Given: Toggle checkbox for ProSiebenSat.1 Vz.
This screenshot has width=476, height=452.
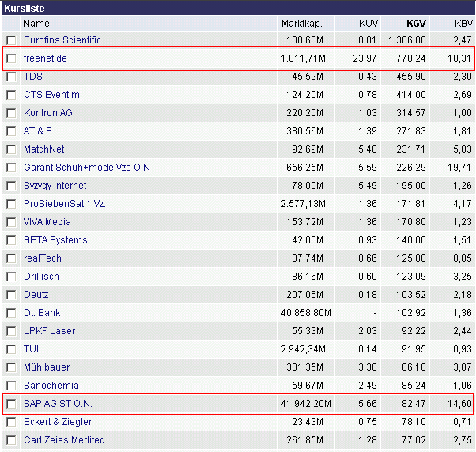Looking at the screenshot, I should (11, 204).
